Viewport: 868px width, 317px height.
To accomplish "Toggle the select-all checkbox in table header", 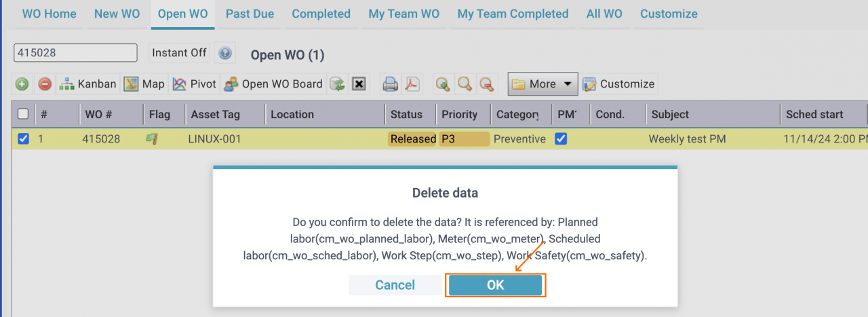I will pos(23,114).
